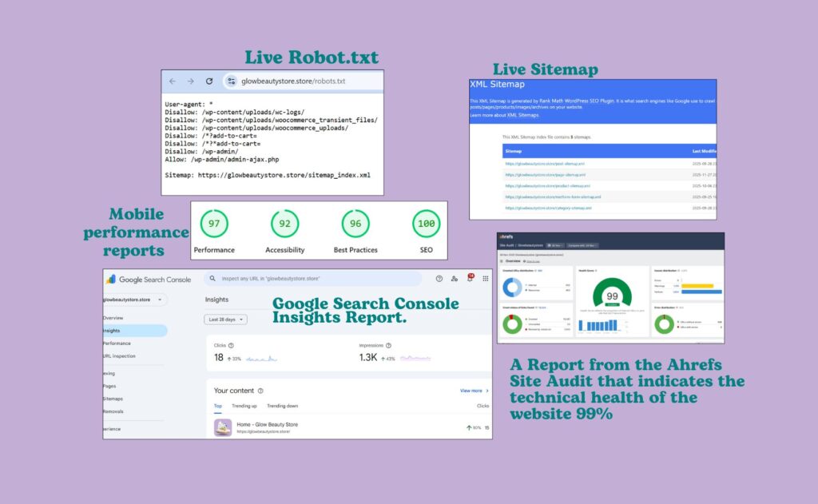
Task: Open site info icon in address bar
Action: click(232, 81)
